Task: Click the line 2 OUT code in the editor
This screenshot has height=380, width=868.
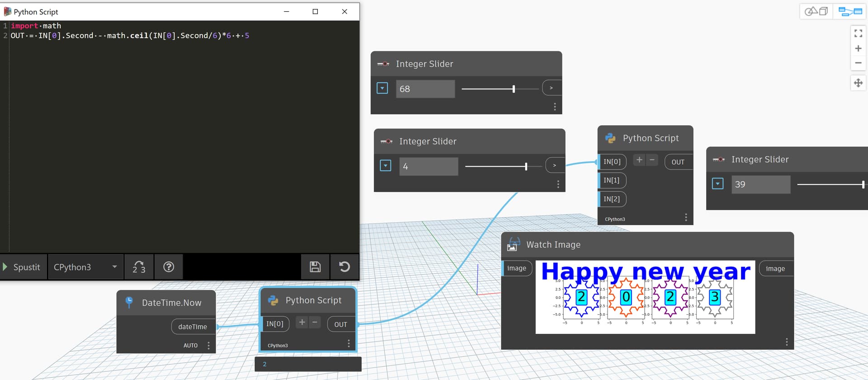Action: 130,35
